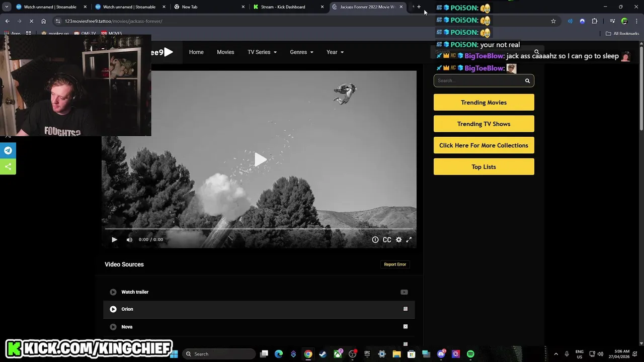
Task: Select the Orion video source
Action: point(259,309)
